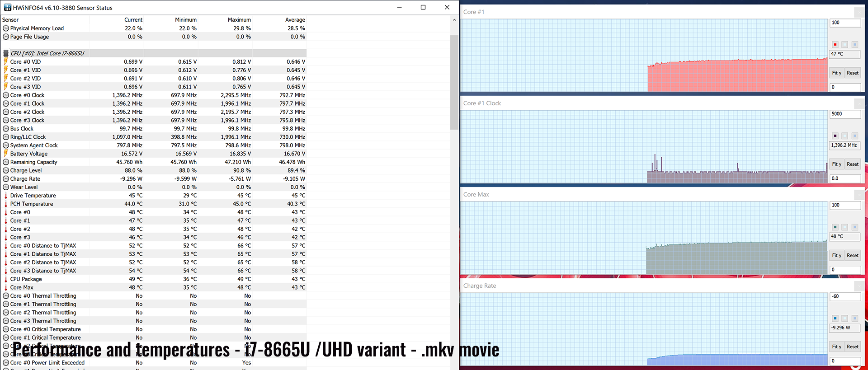Viewport: 868px width, 370px height.
Task: Open the red graph color swatch in Core #1 graph
Action: click(835, 45)
